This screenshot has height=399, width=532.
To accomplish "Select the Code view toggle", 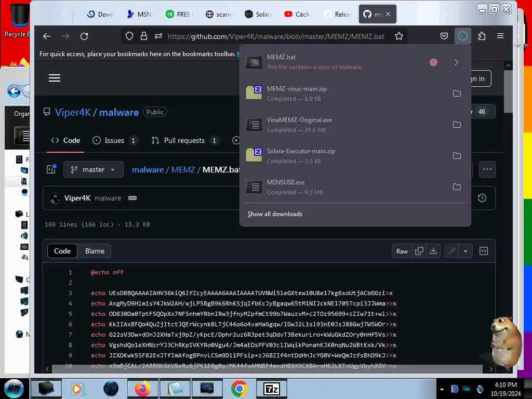I will pos(62,251).
